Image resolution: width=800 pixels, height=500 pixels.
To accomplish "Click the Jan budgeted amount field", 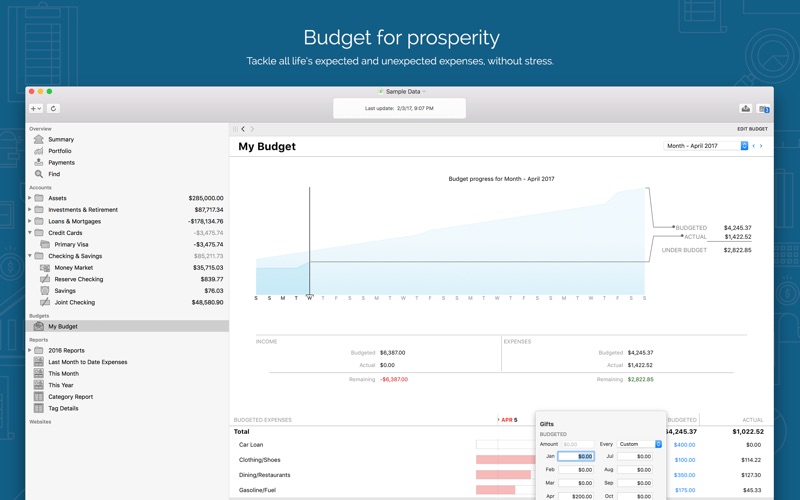I will 576,456.
